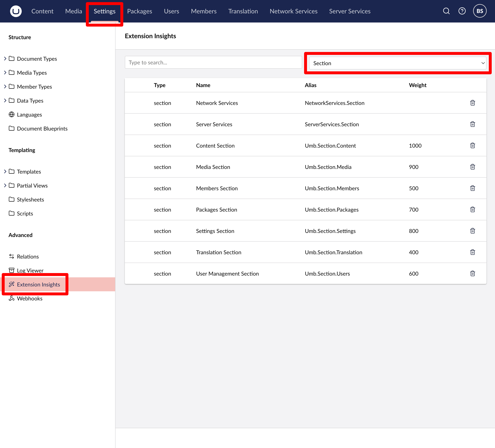Open the Content section tab
495x448 pixels.
[42, 11]
